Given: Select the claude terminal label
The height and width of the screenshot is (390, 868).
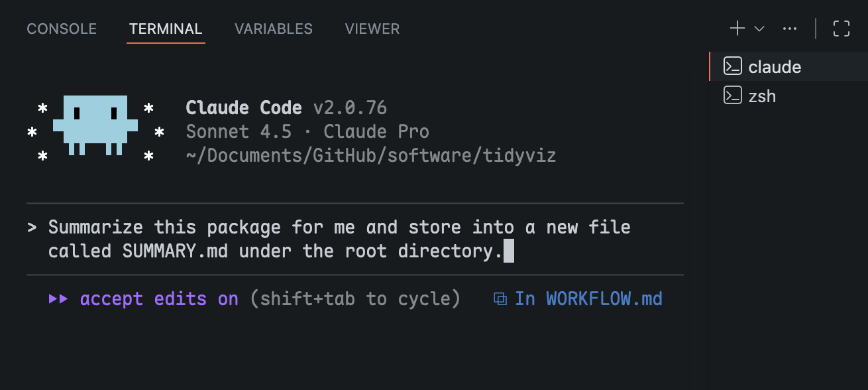Looking at the screenshot, I should pyautogui.click(x=775, y=67).
